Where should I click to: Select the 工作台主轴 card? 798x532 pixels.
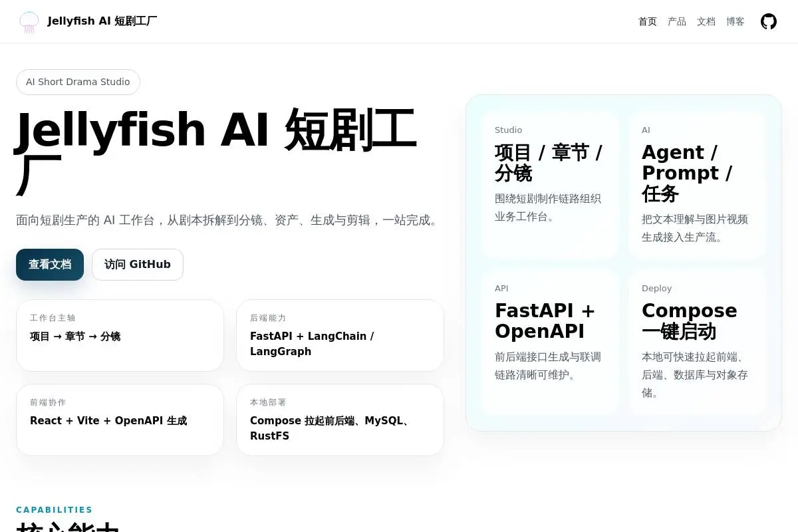[x=120, y=335]
